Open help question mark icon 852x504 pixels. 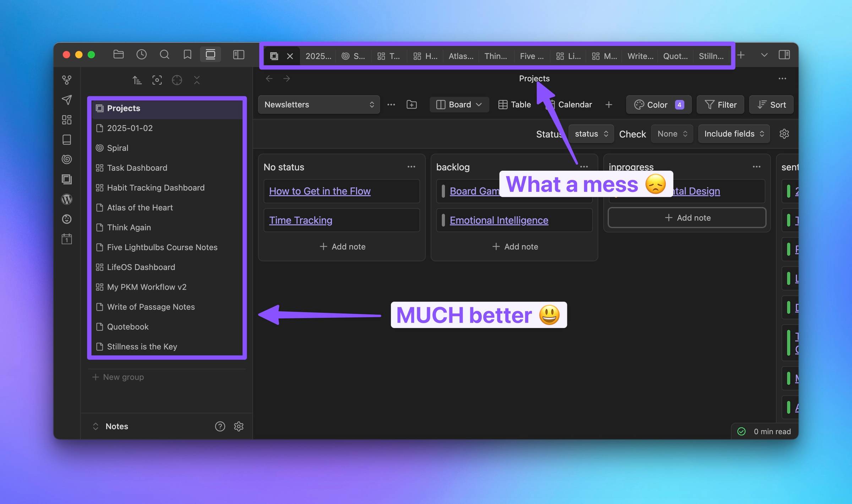220,426
